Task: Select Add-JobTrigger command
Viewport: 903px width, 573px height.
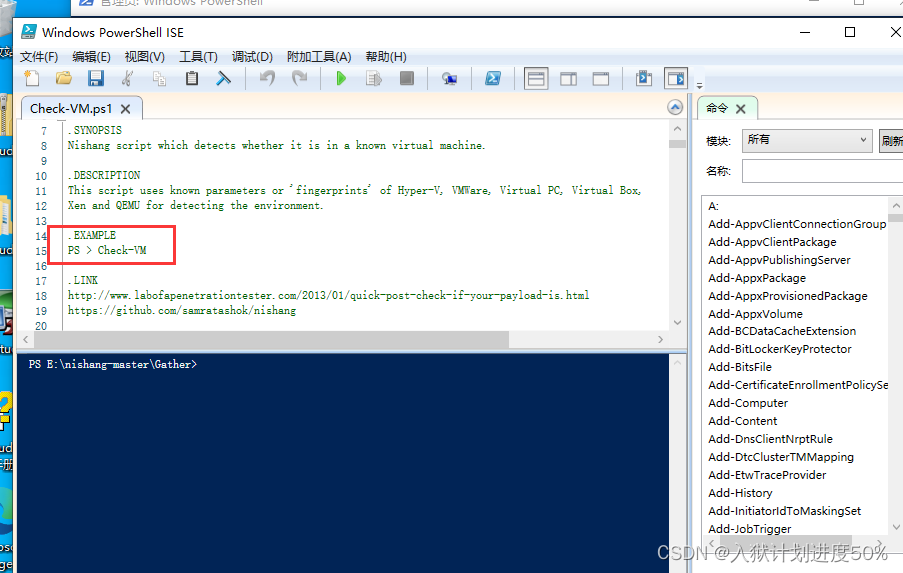Action: pos(749,529)
